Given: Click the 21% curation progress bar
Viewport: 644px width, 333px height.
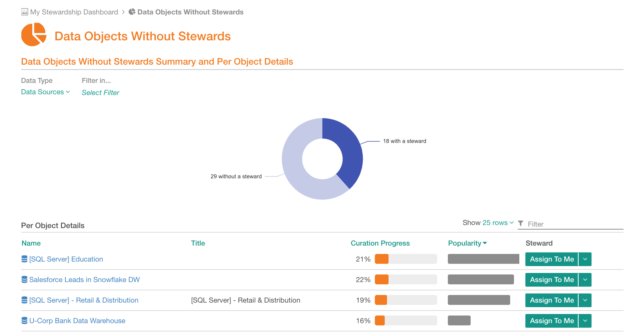Looking at the screenshot, I should point(406,259).
